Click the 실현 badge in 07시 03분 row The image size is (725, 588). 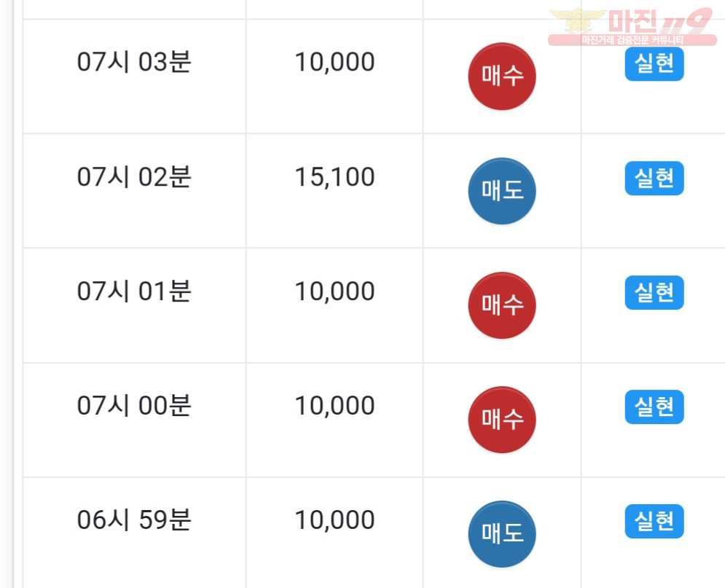click(654, 64)
